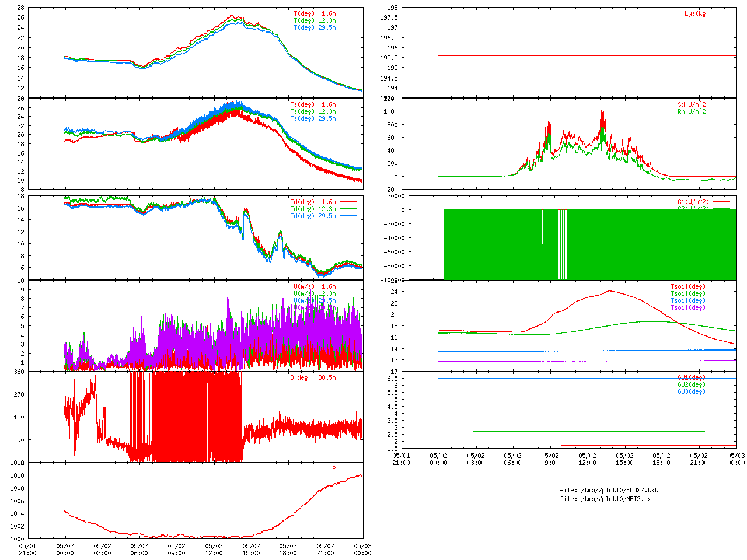This screenshot has height=560, width=747.
Task: Click the red line sample beside Lys(kg)
Action: click(721, 13)
